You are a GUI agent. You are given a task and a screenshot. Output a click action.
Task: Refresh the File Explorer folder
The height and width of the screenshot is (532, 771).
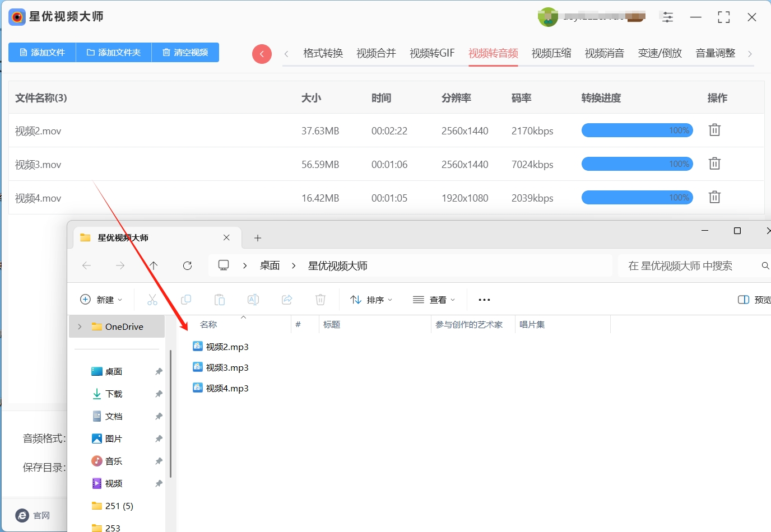click(187, 265)
